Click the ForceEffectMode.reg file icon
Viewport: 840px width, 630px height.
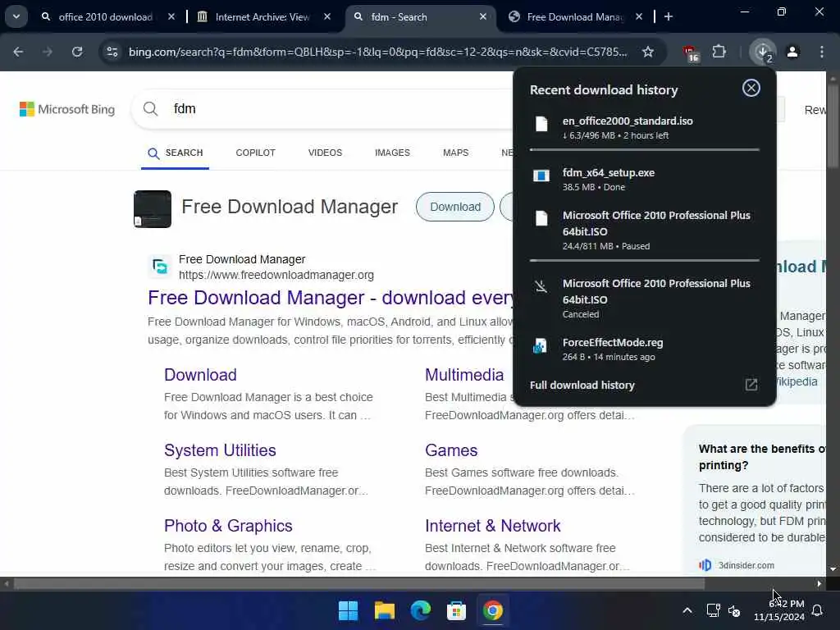point(540,346)
